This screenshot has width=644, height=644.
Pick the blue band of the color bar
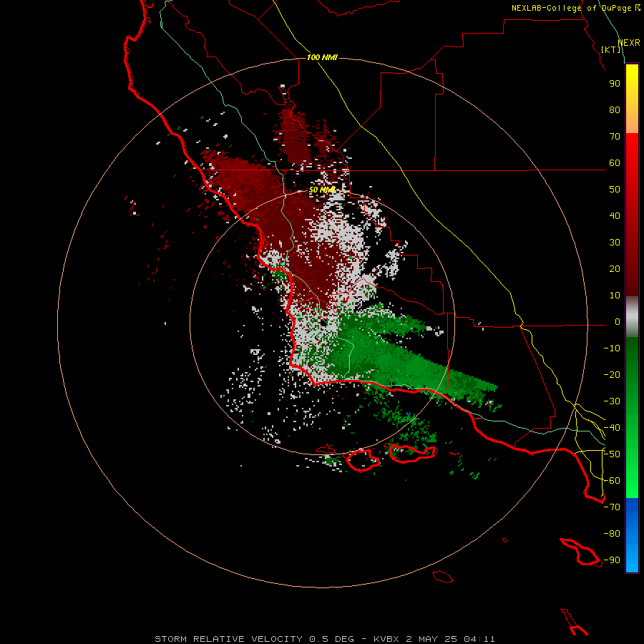(x=632, y=535)
